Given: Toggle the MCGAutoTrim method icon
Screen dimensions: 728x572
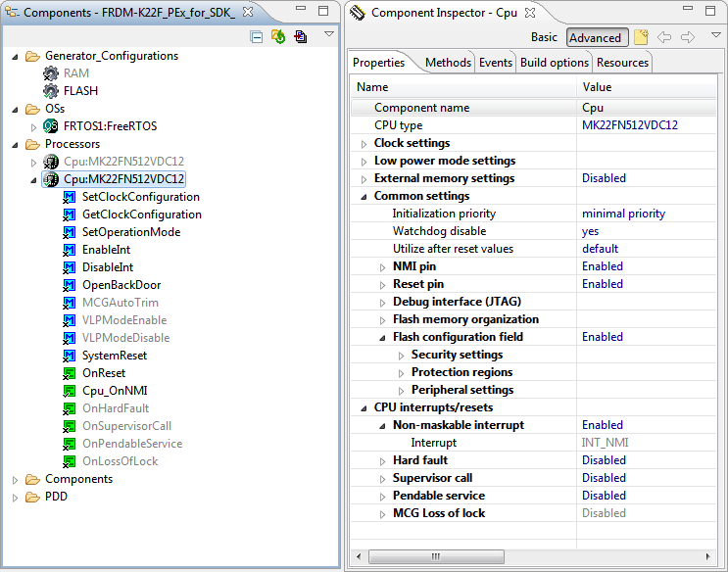Looking at the screenshot, I should click(x=70, y=303).
